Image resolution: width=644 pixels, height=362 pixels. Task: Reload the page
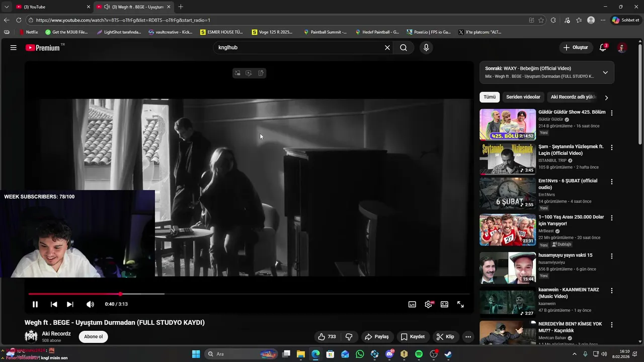[19, 20]
